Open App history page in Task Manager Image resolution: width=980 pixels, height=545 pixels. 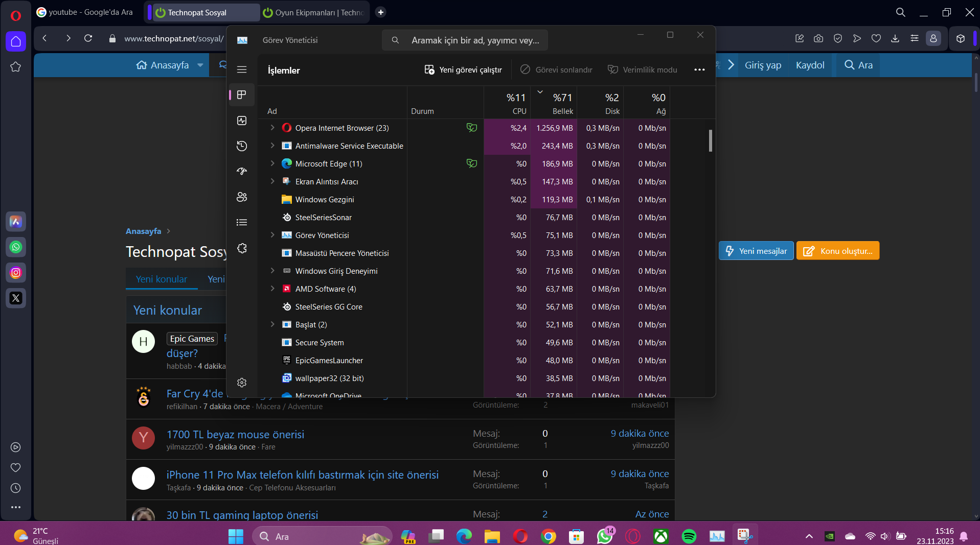[x=242, y=146]
